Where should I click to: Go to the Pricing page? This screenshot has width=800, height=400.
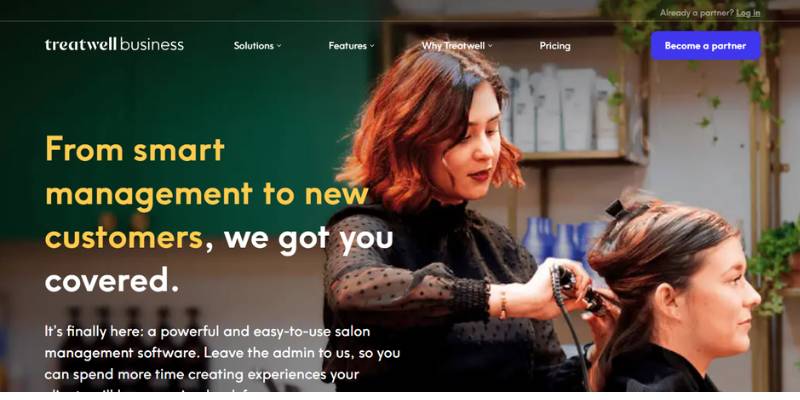click(555, 45)
